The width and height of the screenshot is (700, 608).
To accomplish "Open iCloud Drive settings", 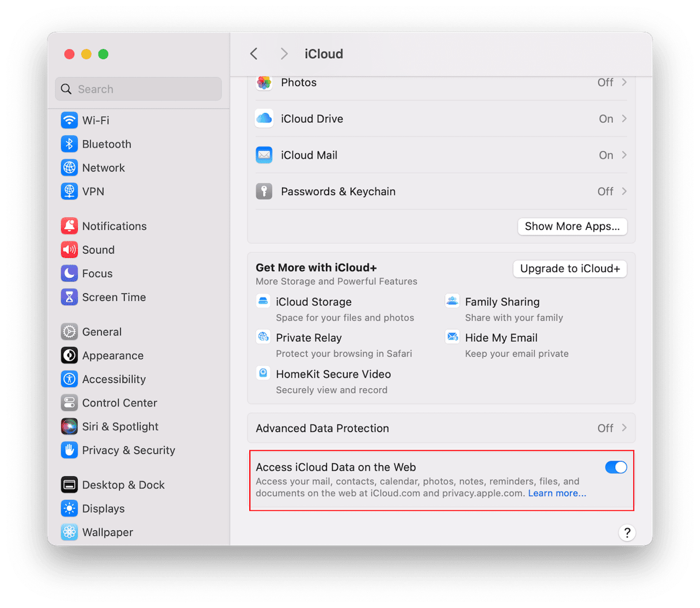I will pyautogui.click(x=625, y=118).
